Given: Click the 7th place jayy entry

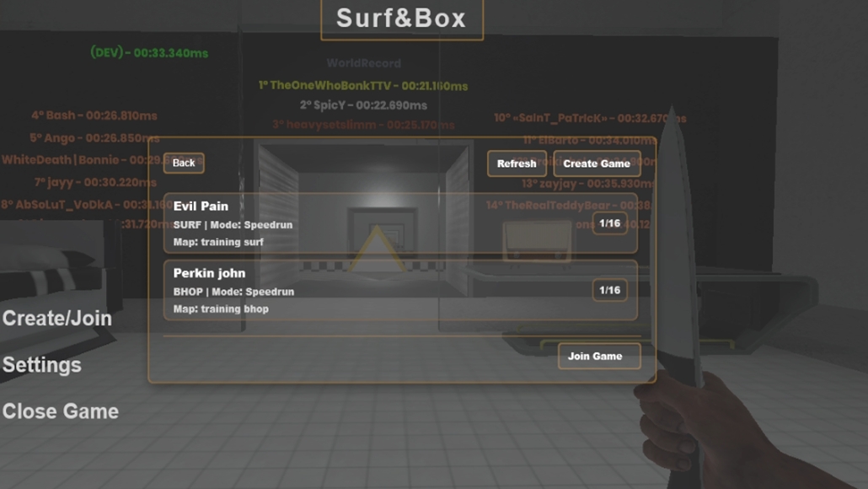Looking at the screenshot, I should pyautogui.click(x=95, y=182).
